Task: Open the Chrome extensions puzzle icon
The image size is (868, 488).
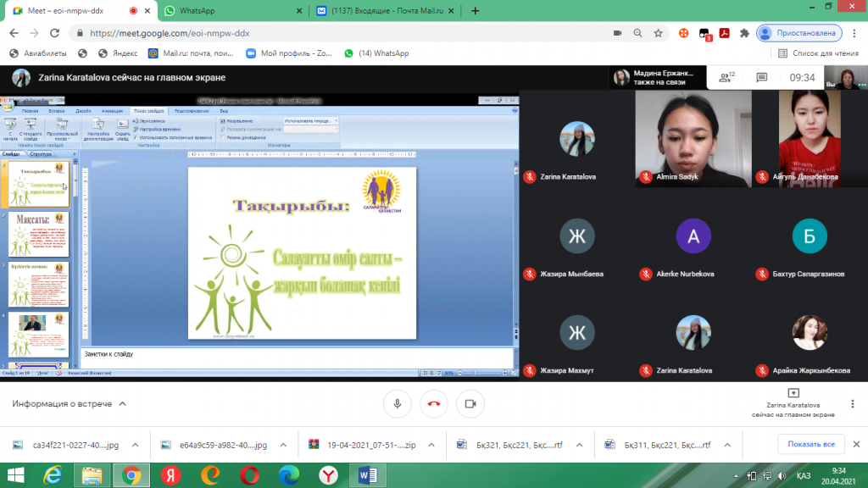Action: point(744,33)
